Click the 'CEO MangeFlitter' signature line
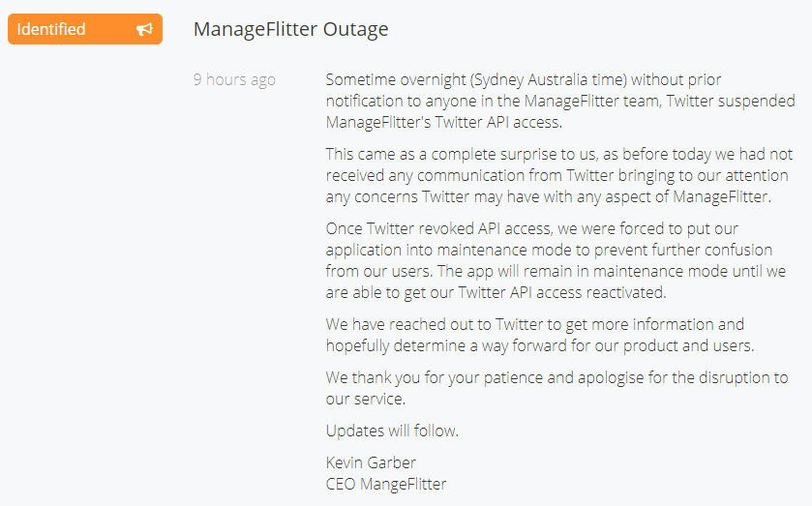This screenshot has width=812, height=506. tap(386, 484)
